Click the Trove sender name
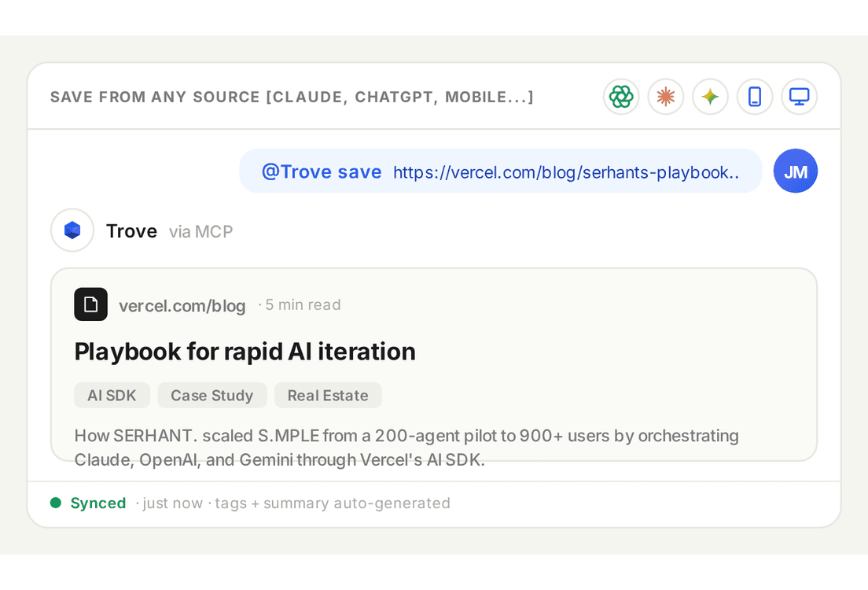 coord(132,231)
